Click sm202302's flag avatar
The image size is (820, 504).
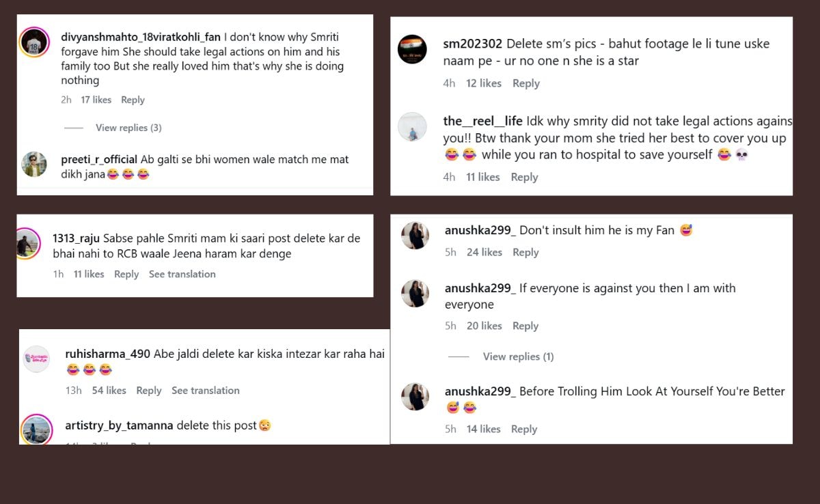pyautogui.click(x=412, y=49)
